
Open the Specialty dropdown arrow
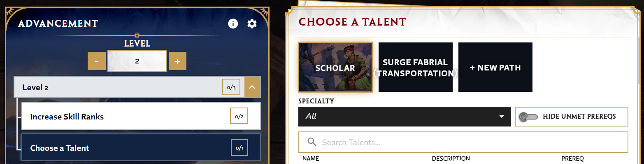(502, 117)
